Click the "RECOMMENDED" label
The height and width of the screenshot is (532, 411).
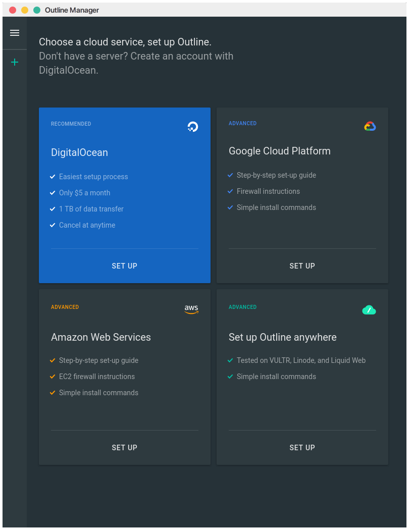[x=71, y=124]
